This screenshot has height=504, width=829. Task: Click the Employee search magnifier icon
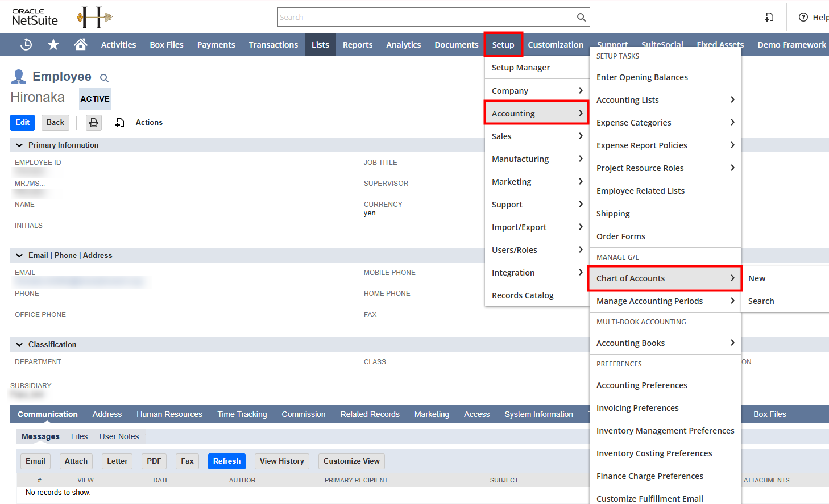(x=104, y=78)
